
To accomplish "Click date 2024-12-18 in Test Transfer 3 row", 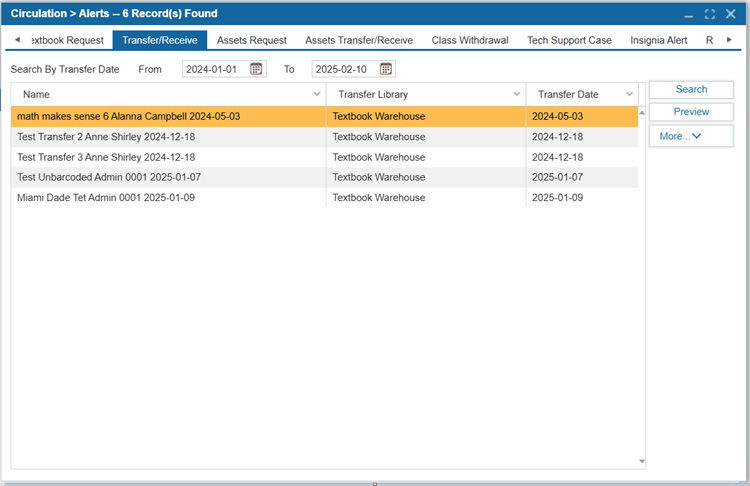I will 558,157.
